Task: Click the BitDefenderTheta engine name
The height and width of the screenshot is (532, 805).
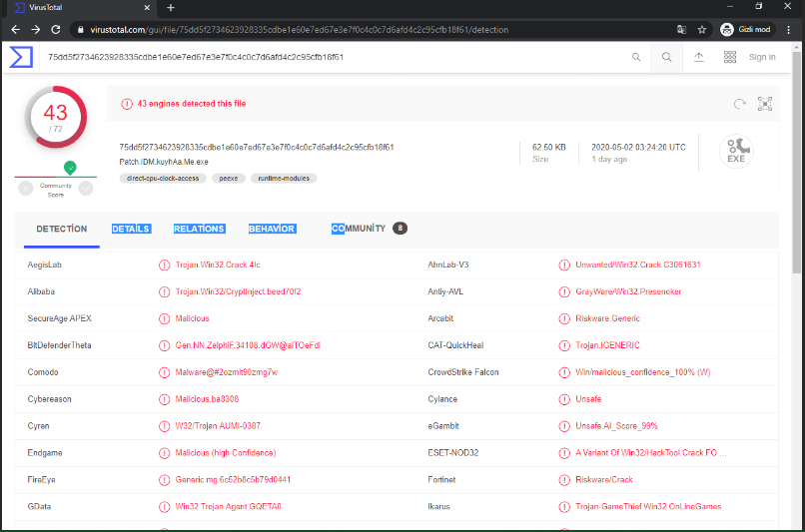Action: coord(59,345)
